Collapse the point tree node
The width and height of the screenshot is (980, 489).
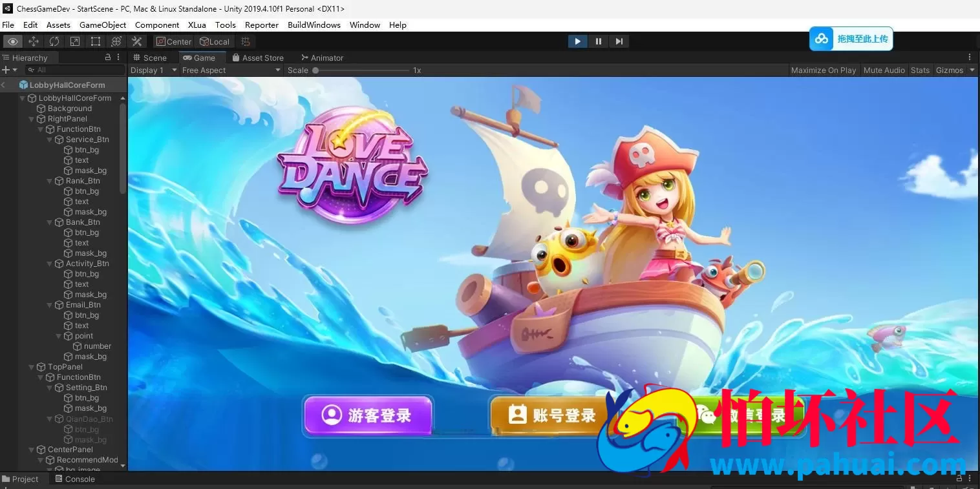[59, 336]
